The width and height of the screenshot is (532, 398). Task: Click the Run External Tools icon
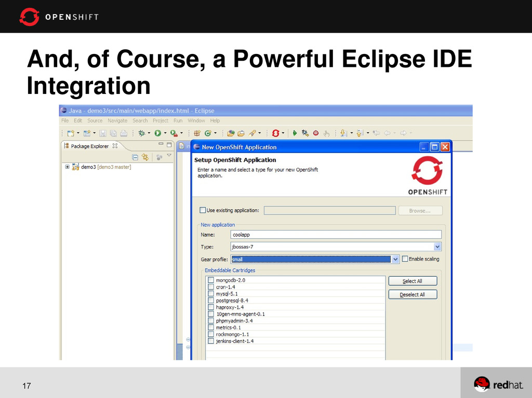[x=174, y=133]
